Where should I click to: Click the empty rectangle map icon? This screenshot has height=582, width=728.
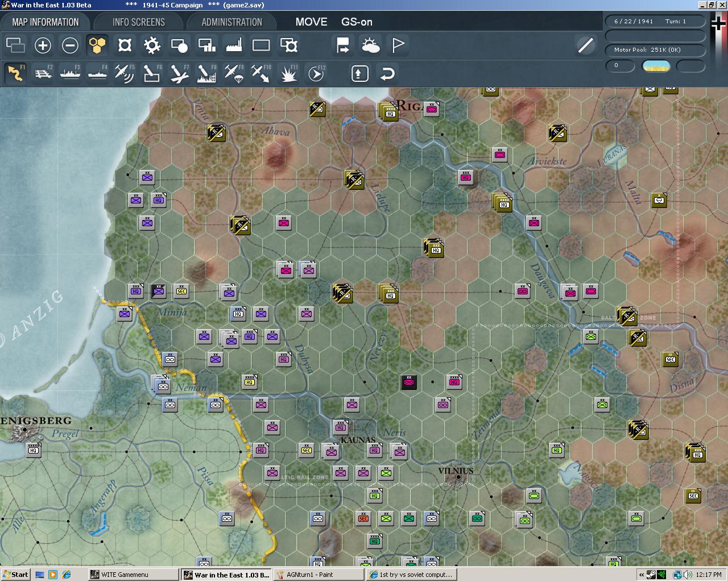(x=261, y=45)
